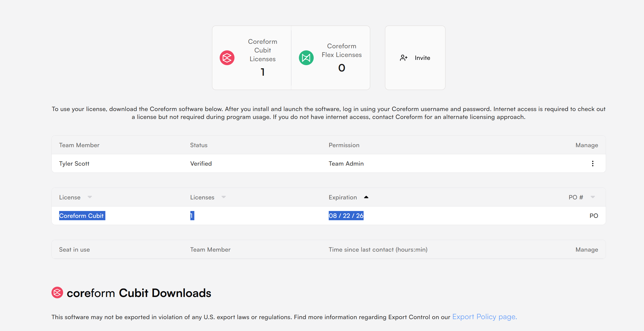Click the Tyler Scott team member name
The height and width of the screenshot is (331, 644).
point(74,164)
